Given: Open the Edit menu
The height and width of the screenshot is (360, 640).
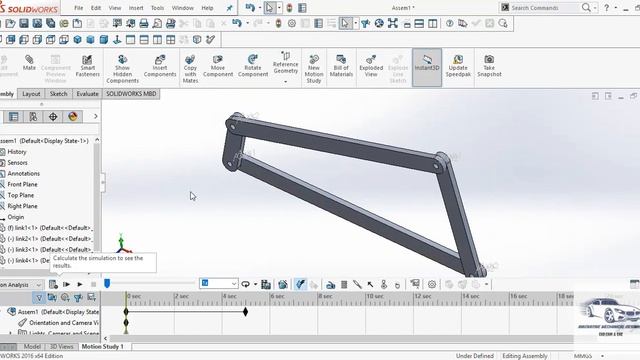Looking at the screenshot, I should 96,8.
